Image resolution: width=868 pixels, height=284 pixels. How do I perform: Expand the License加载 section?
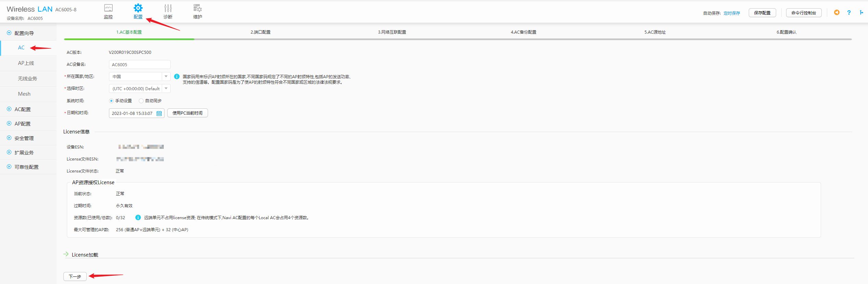(x=66, y=255)
